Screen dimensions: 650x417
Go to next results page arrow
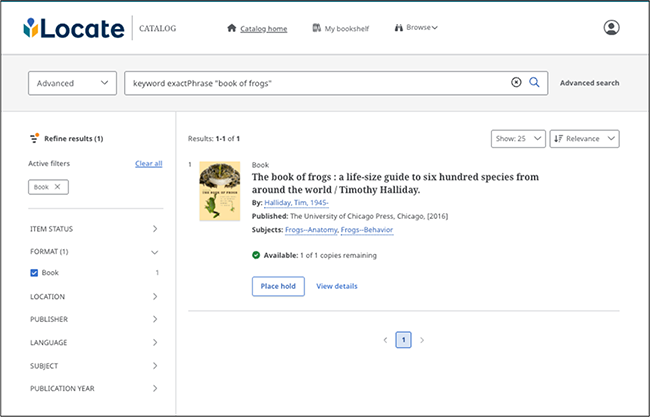pos(422,340)
